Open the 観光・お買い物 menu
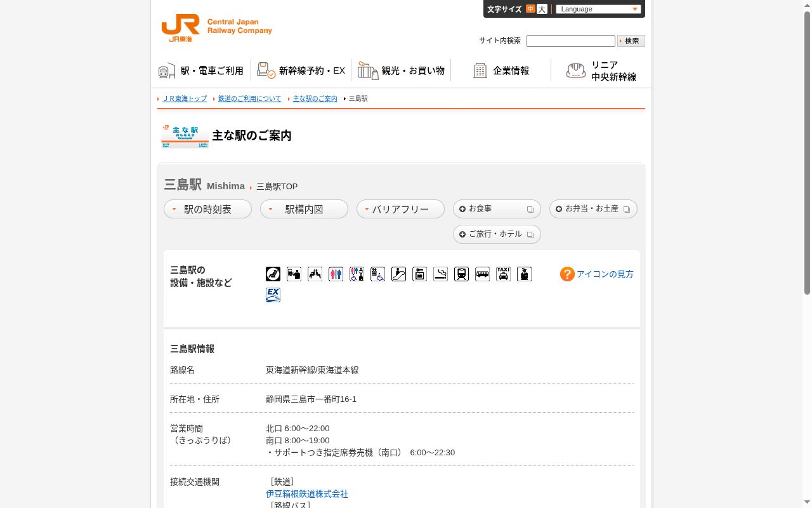Image resolution: width=812 pixels, height=508 pixels. [x=401, y=70]
